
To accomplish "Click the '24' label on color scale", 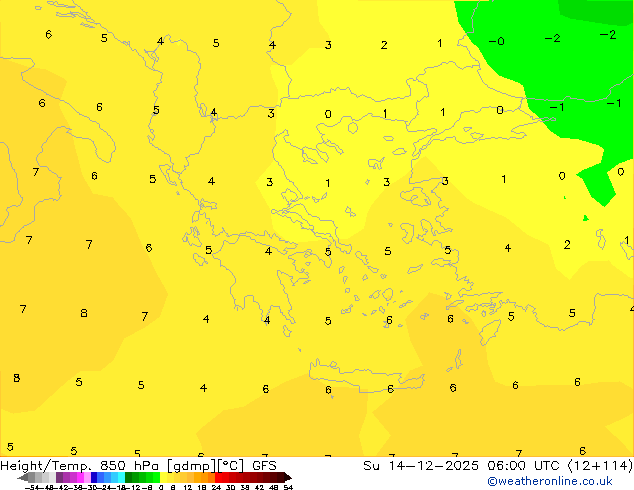I will (216, 487).
